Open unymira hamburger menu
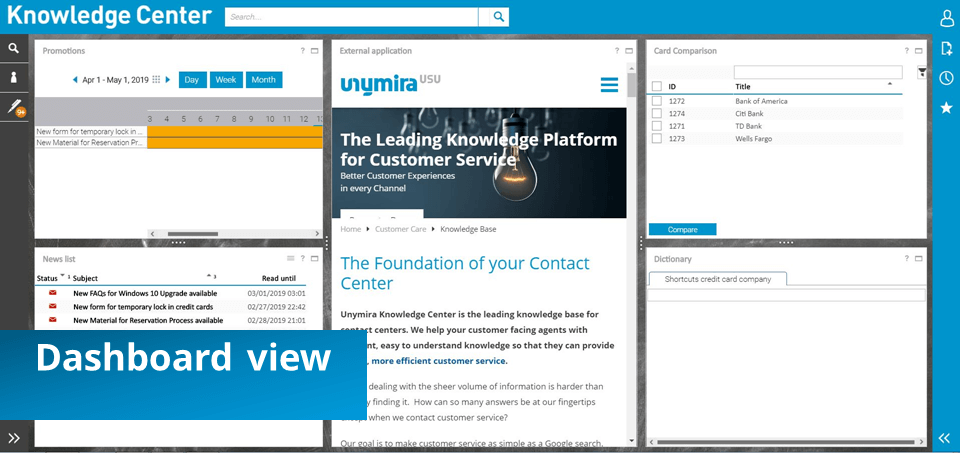The image size is (960, 460). pos(609,85)
